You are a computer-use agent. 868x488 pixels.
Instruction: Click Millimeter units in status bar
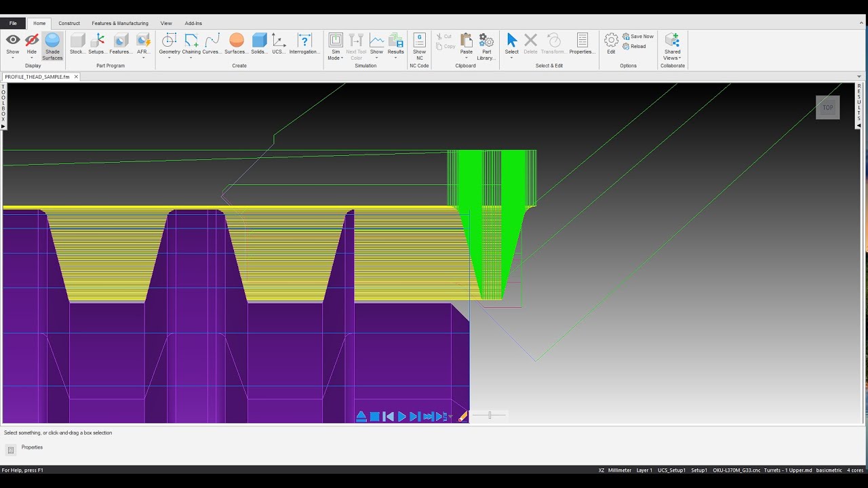(x=620, y=470)
